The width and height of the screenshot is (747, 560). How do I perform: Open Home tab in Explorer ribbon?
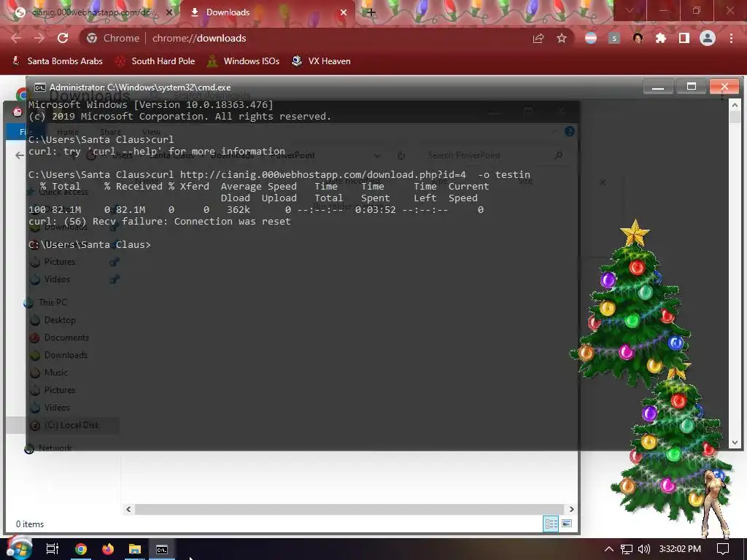coord(68,132)
